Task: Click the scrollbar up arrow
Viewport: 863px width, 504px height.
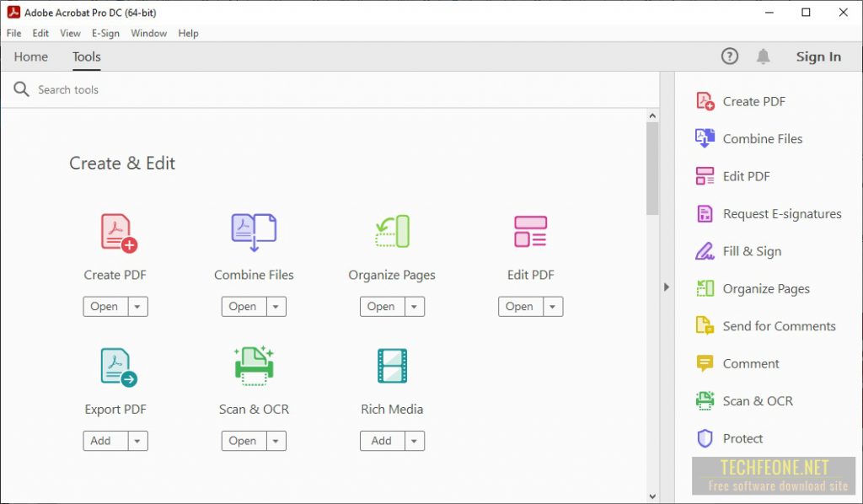Action: 653,115
